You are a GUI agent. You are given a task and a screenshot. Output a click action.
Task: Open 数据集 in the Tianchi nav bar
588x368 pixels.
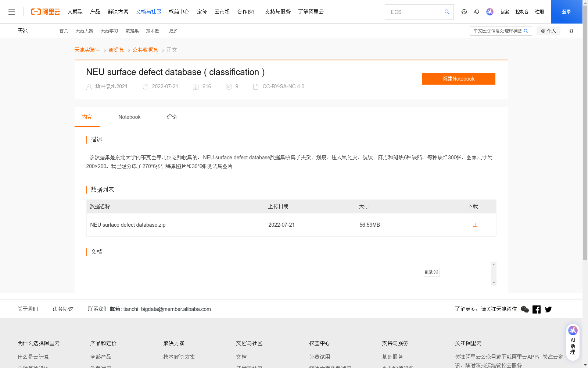[x=132, y=31]
